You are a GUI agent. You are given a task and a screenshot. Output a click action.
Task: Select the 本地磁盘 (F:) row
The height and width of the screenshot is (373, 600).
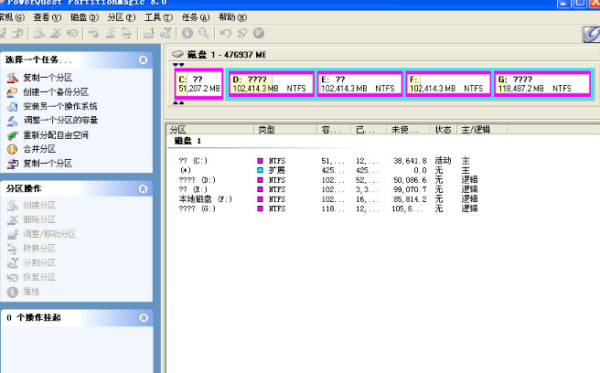pos(328,199)
